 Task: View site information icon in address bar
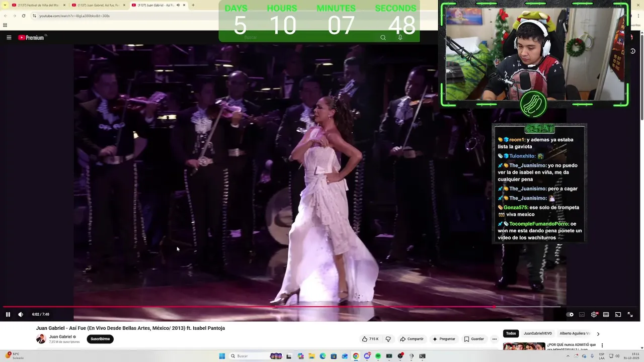[x=34, y=16]
